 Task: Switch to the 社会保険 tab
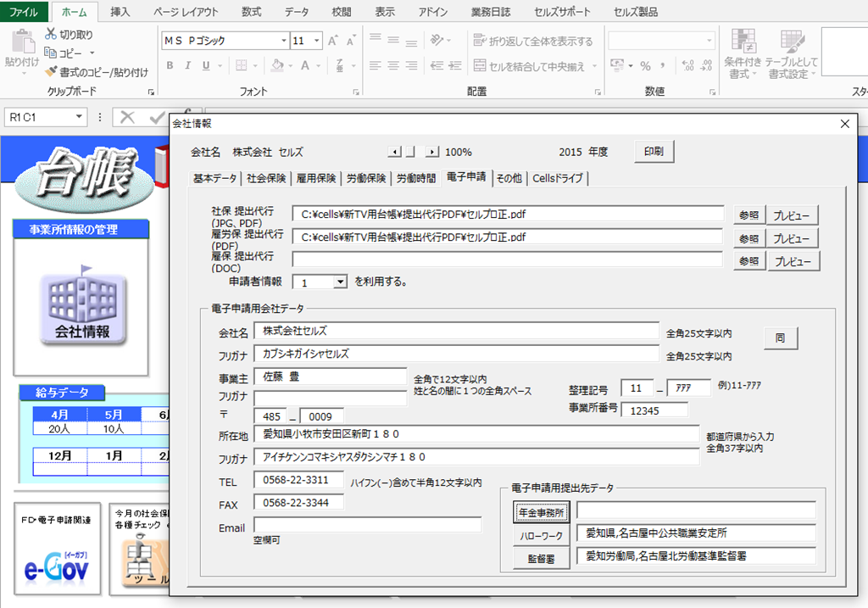266,178
